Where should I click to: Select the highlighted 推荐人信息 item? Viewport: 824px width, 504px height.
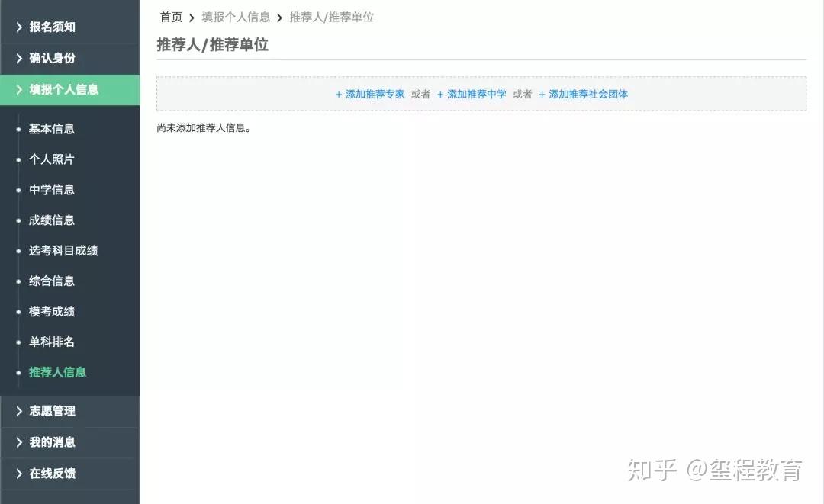(x=57, y=372)
